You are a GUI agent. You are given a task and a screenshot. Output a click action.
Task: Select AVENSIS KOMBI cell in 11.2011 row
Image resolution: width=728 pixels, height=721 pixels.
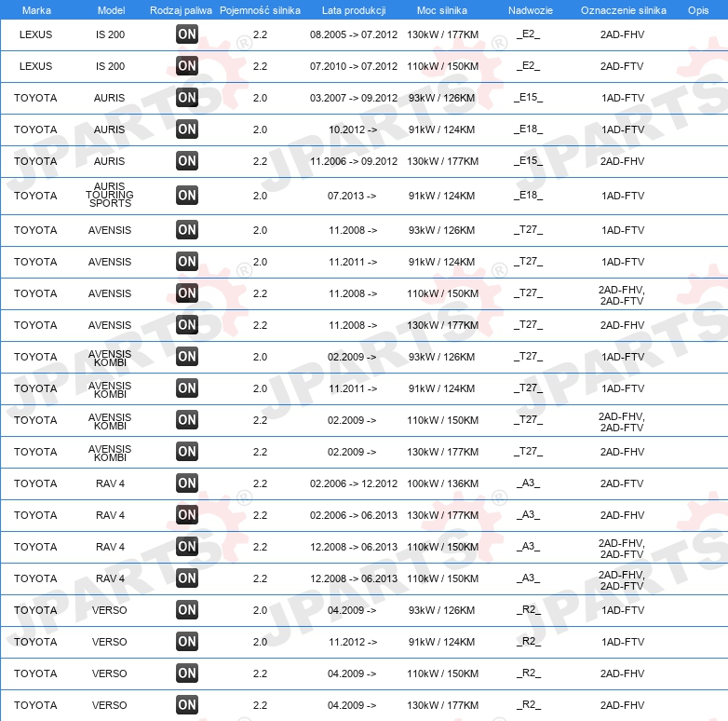click(110, 389)
